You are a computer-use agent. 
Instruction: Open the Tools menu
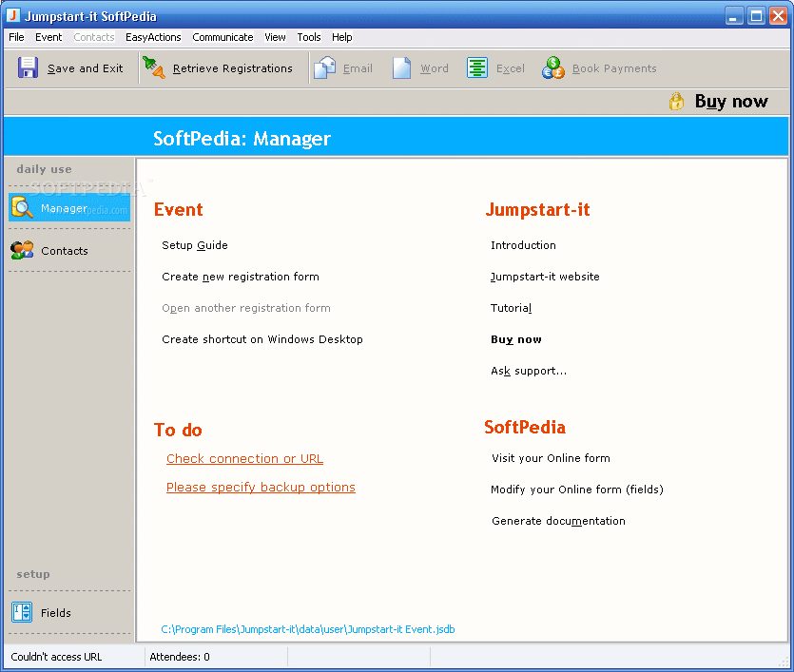coord(309,37)
